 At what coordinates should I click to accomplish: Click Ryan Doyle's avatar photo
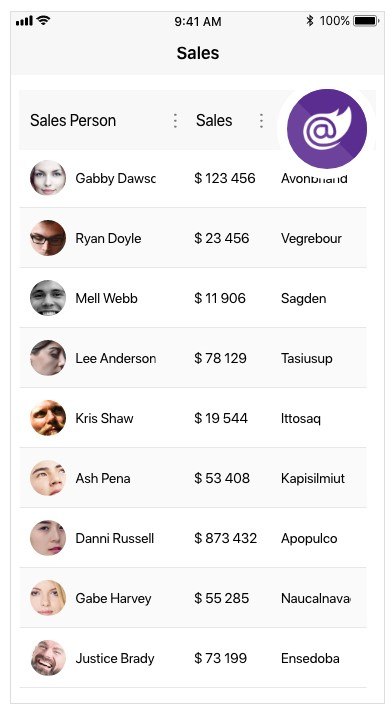pyautogui.click(x=48, y=238)
